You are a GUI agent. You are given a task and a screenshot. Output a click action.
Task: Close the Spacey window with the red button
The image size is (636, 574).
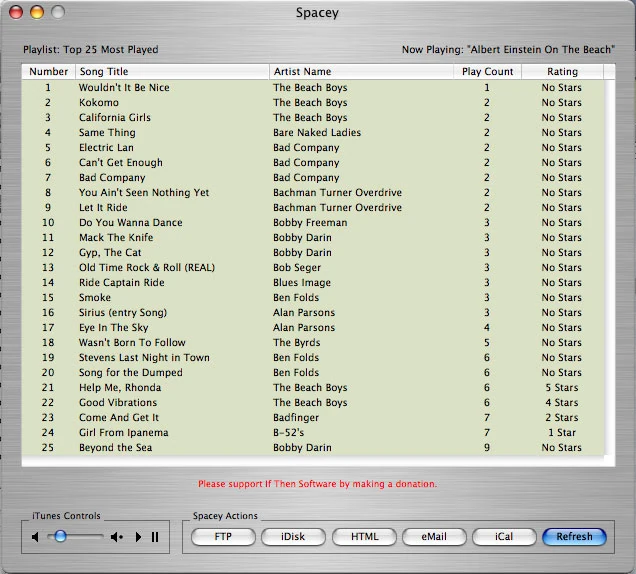pyautogui.click(x=16, y=12)
